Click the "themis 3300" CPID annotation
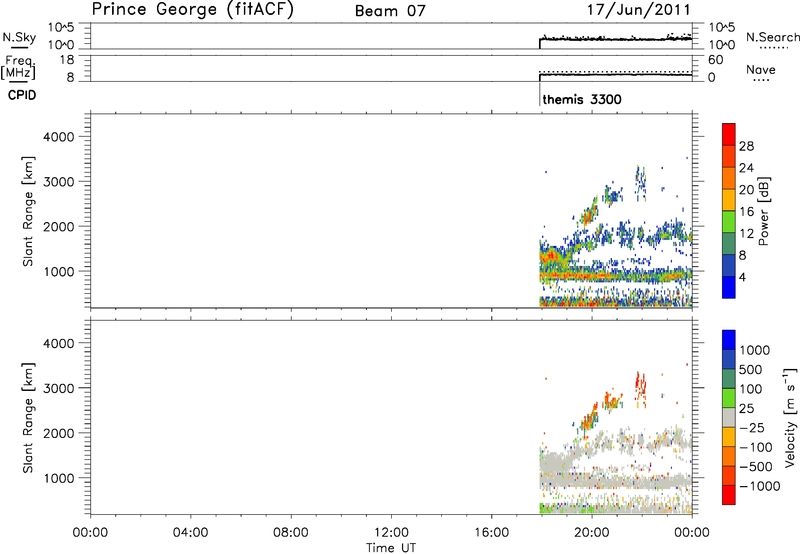Image resolution: width=800 pixels, height=554 pixels. [582, 99]
